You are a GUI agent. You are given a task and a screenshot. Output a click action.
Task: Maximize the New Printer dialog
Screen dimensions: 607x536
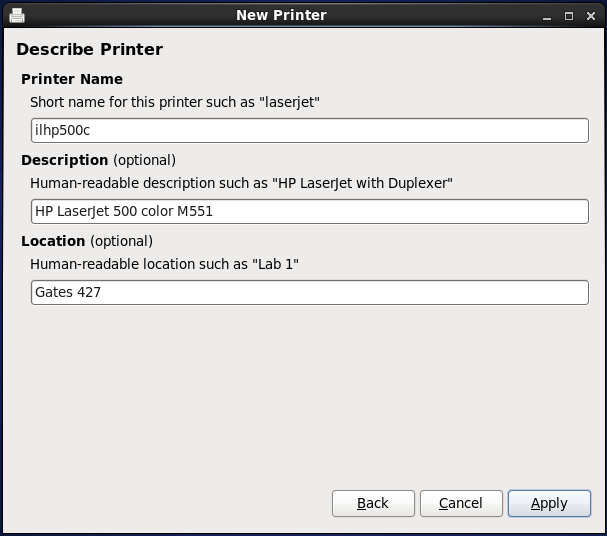[569, 16]
